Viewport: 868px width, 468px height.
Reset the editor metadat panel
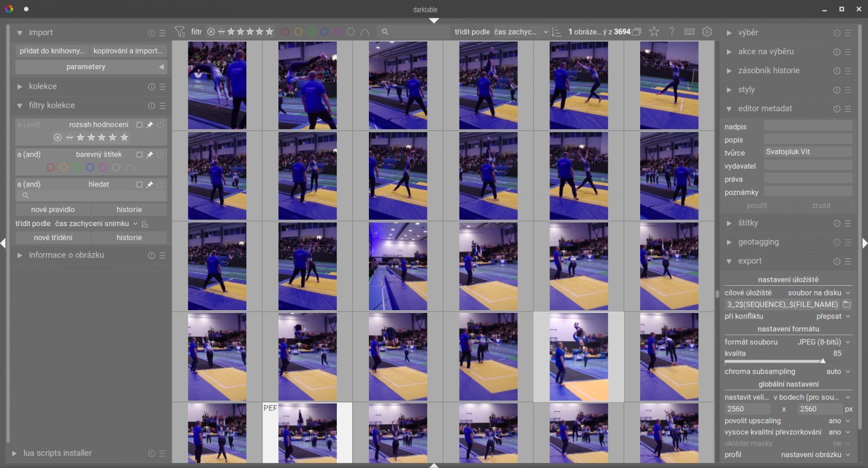837,109
